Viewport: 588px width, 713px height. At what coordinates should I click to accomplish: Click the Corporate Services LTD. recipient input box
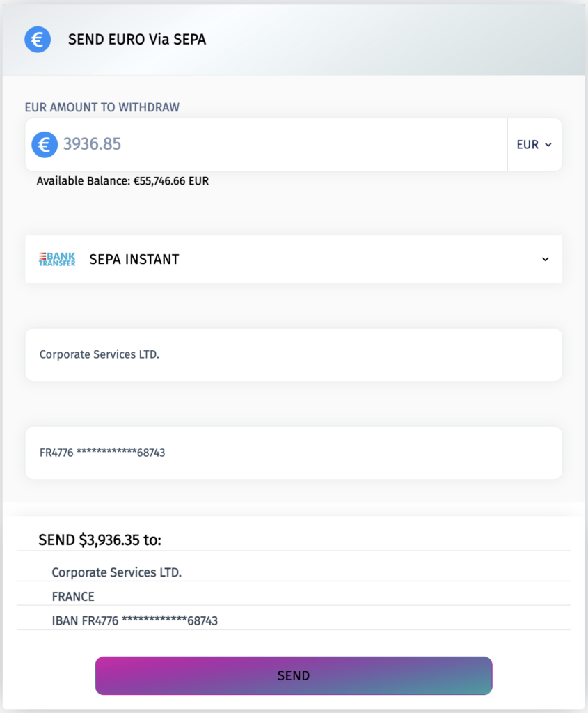tap(293, 354)
